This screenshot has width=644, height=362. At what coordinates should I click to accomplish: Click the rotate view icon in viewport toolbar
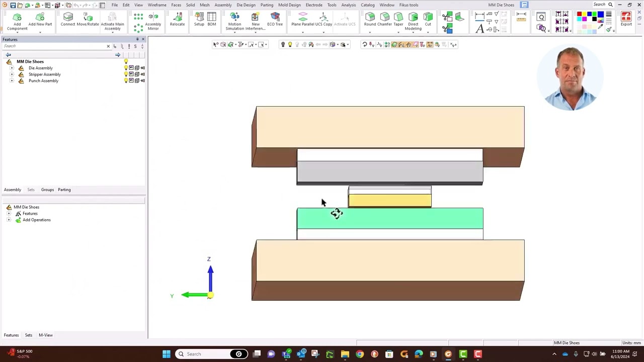coord(365,45)
